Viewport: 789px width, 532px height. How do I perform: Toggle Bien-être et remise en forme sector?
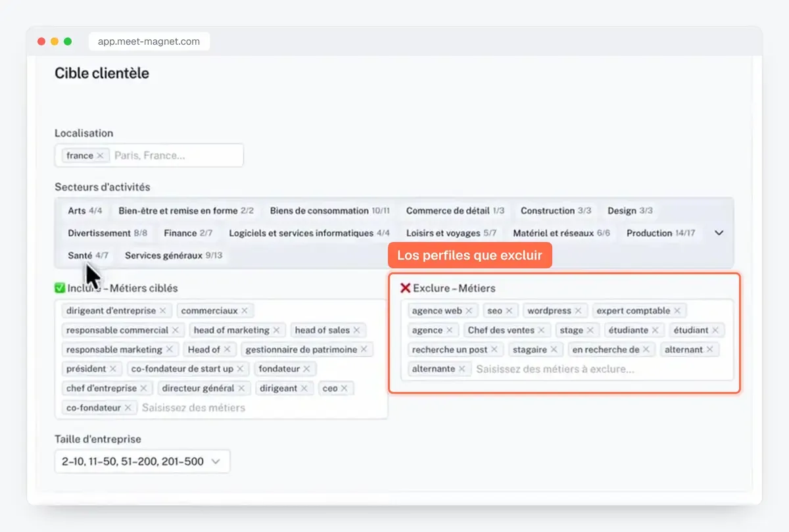[x=186, y=211]
